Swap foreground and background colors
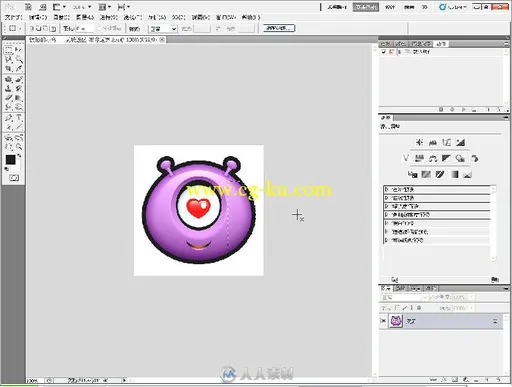The image size is (512, 387). 19,156
